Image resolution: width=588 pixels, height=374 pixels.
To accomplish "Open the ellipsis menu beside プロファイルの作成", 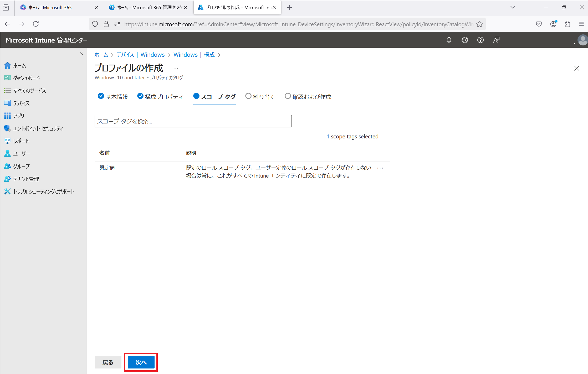I will pos(176,68).
